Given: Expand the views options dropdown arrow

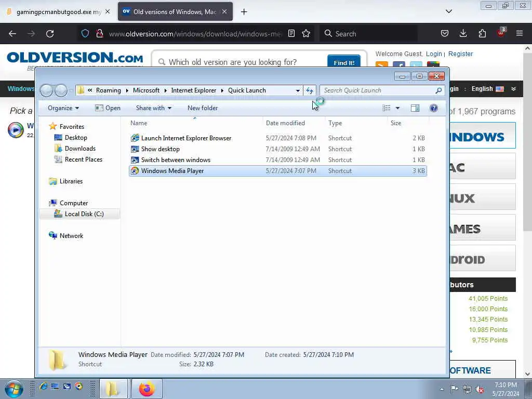Looking at the screenshot, I should [397, 108].
